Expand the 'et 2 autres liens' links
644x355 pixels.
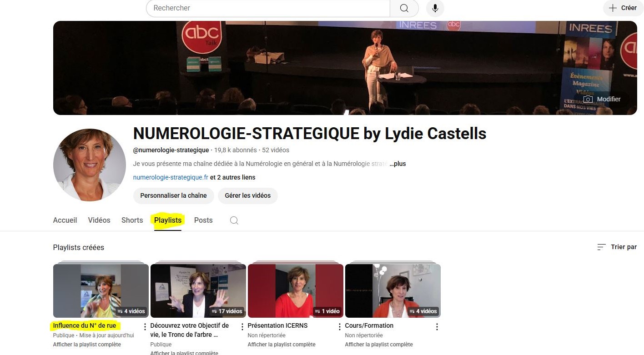pos(232,177)
